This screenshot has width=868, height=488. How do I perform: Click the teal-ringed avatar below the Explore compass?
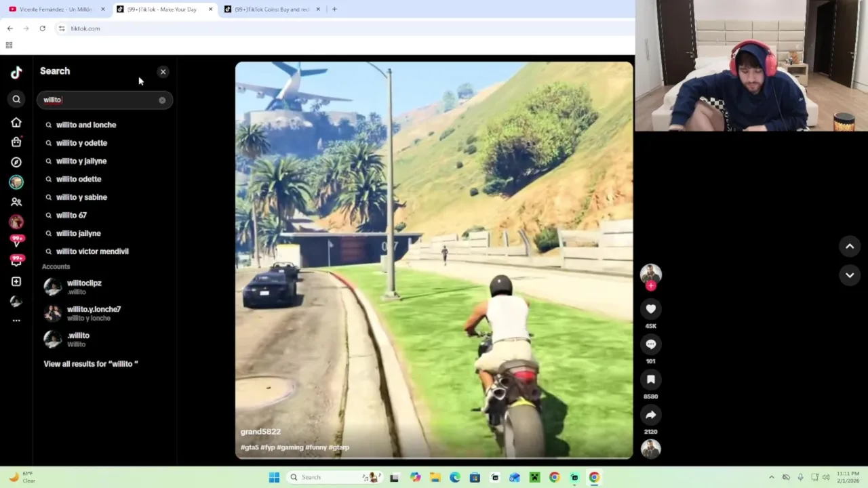pos(16,182)
